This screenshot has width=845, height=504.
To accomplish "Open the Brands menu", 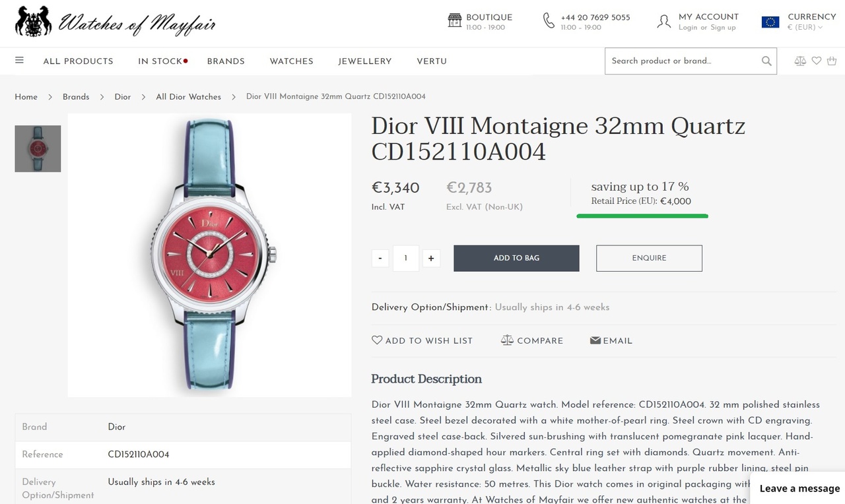I will point(226,61).
